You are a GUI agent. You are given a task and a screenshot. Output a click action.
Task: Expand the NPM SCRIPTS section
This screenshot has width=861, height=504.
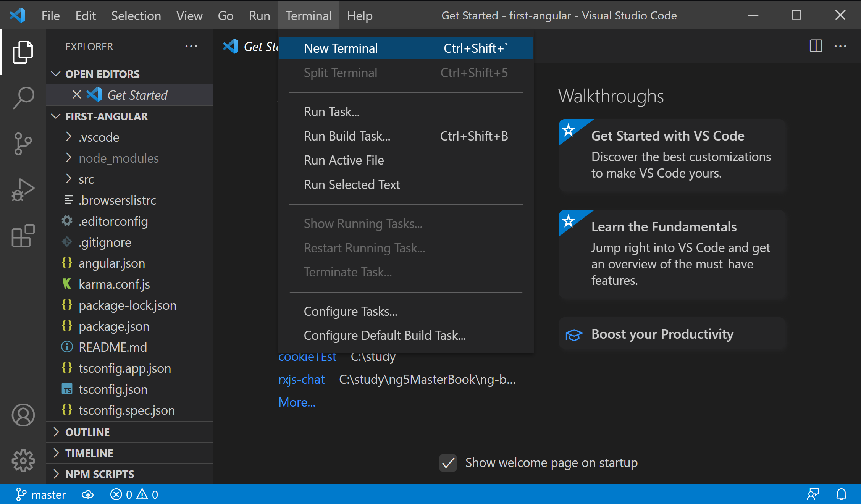pyautogui.click(x=99, y=474)
